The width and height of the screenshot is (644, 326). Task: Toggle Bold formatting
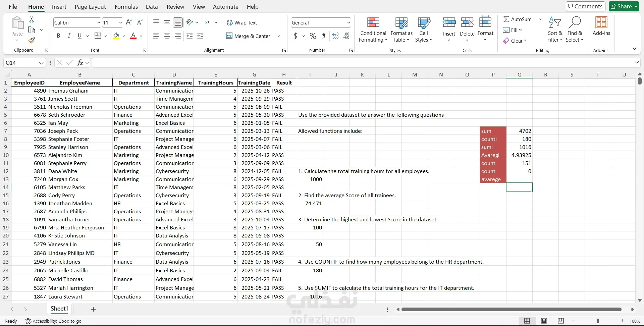tap(58, 36)
